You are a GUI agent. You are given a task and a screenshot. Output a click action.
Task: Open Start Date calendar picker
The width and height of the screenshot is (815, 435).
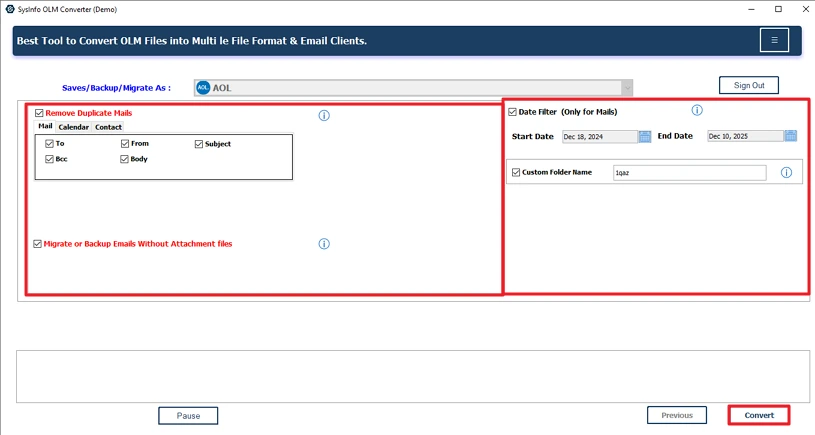[x=645, y=137]
